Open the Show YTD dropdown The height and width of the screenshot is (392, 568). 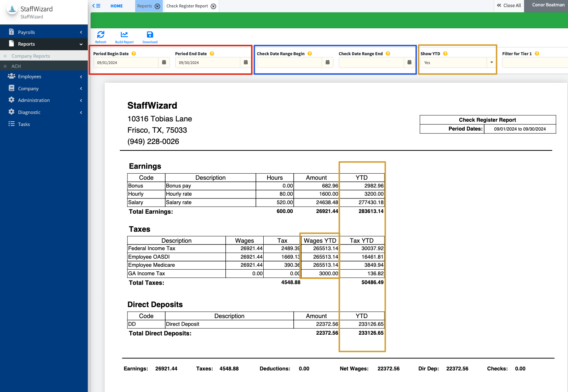(491, 63)
